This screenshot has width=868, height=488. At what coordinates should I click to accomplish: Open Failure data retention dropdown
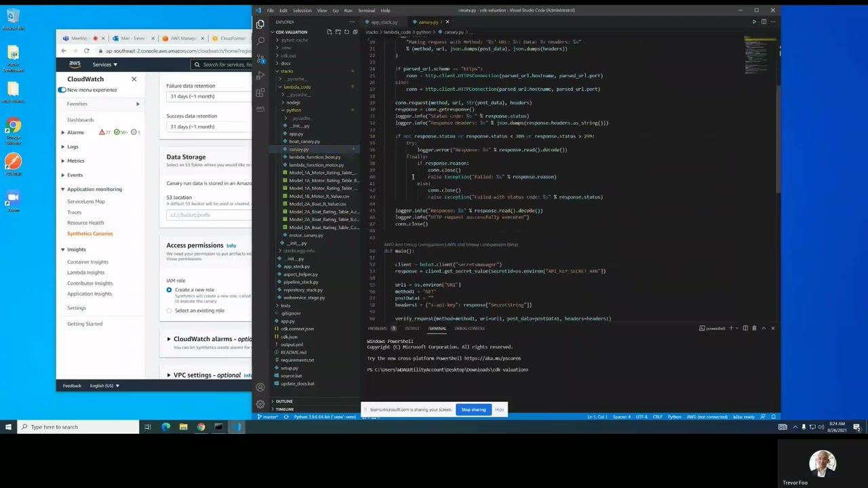[209, 96]
